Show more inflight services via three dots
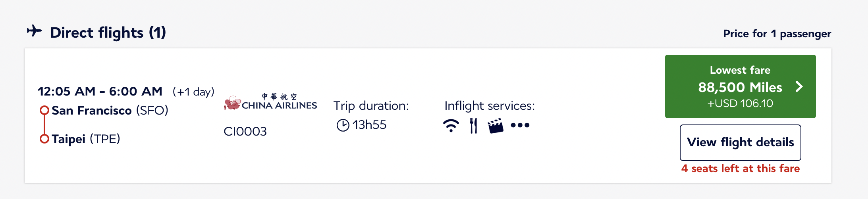The height and width of the screenshot is (199, 868). pyautogui.click(x=520, y=125)
